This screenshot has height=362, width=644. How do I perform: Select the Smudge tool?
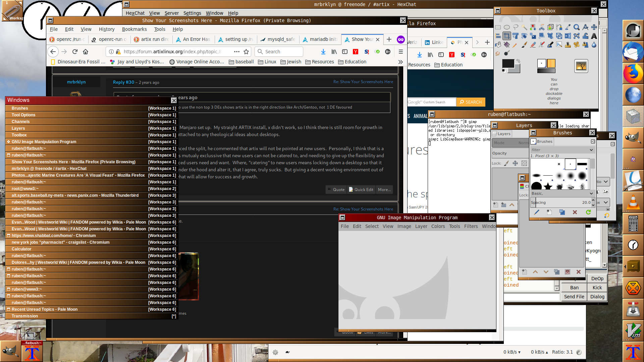click(498, 53)
